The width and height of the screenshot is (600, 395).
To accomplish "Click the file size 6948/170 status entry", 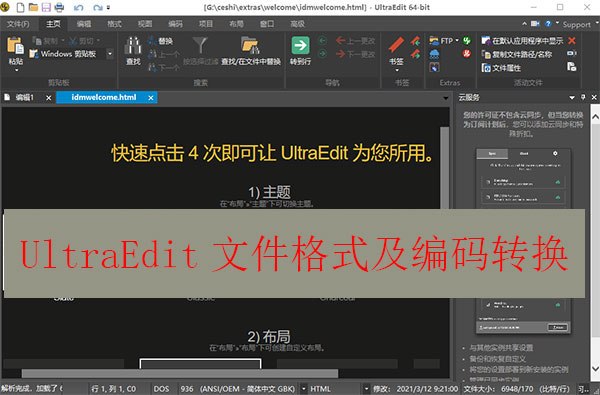I will coord(517,389).
